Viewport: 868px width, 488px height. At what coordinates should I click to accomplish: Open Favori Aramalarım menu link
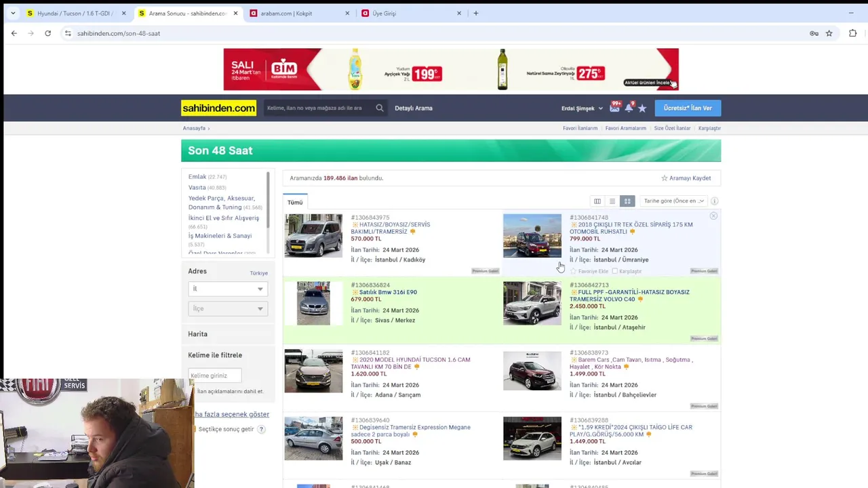tap(626, 128)
